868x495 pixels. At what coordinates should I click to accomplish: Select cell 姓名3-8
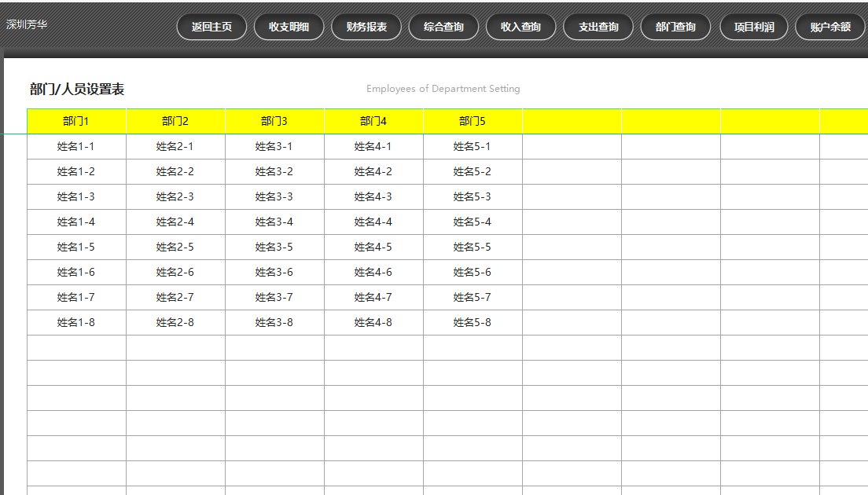point(274,322)
